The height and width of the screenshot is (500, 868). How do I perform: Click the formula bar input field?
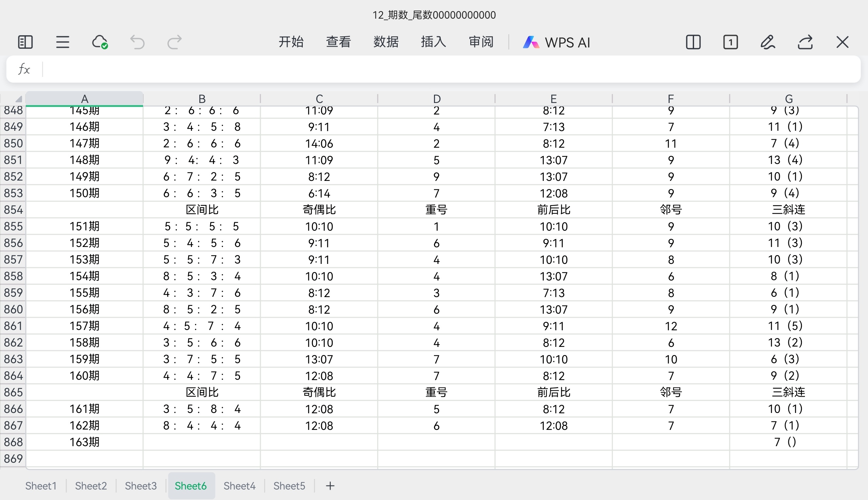[447, 69]
